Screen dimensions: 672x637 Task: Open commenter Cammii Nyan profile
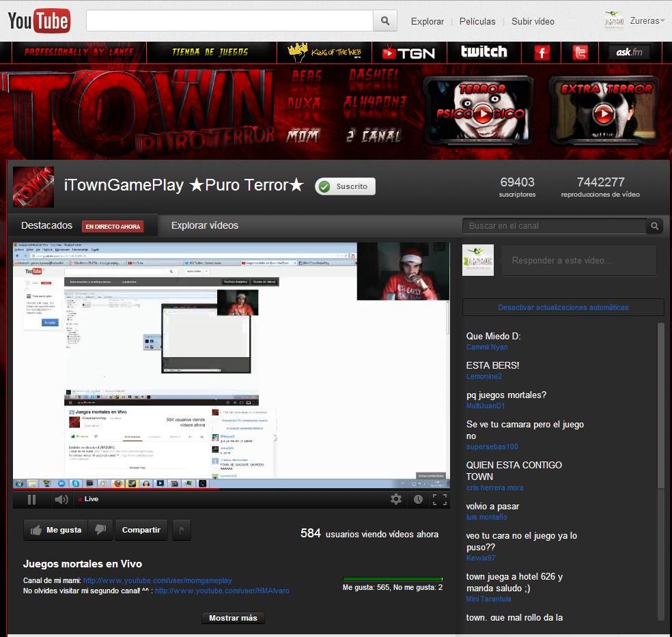pyautogui.click(x=487, y=347)
